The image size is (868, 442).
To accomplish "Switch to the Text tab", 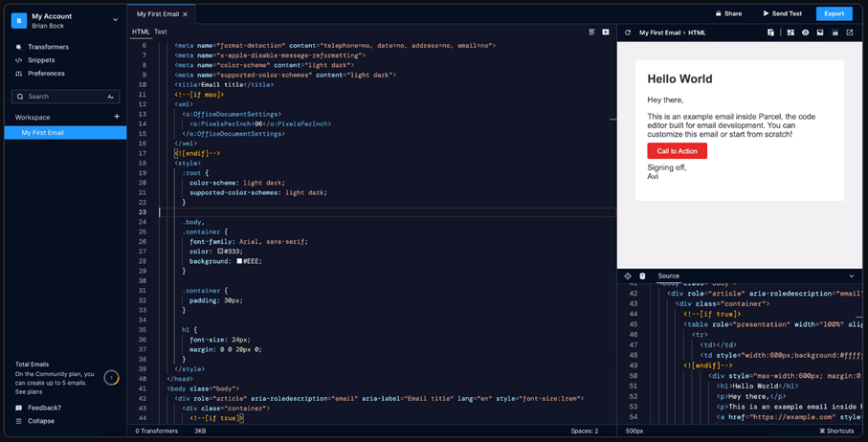I will click(161, 32).
